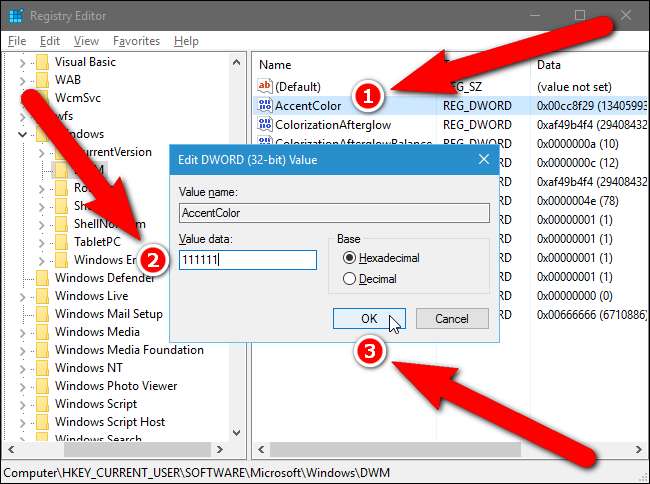This screenshot has width=650, height=484.
Task: Click the tree pane scroll down arrow
Action: tap(236, 433)
